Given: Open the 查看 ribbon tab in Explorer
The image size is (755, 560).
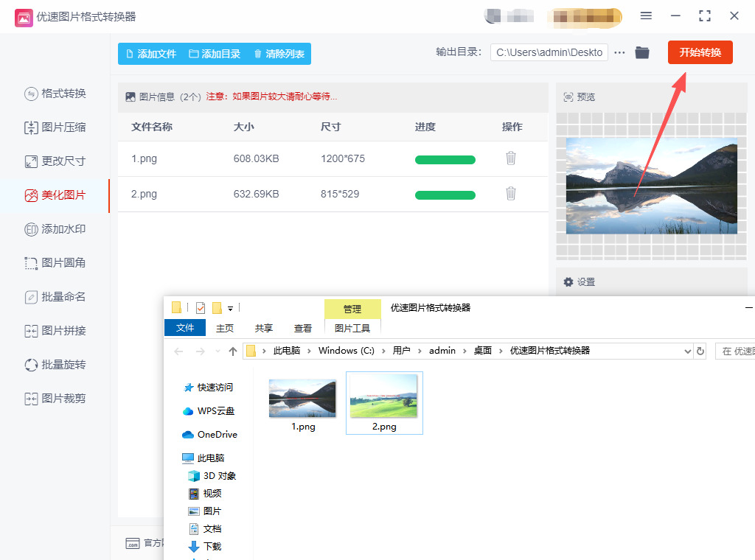Looking at the screenshot, I should pos(303,328).
